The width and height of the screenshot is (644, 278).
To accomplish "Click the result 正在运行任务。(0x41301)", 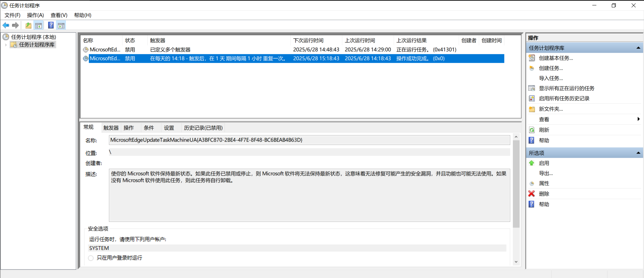I will click(x=426, y=50).
